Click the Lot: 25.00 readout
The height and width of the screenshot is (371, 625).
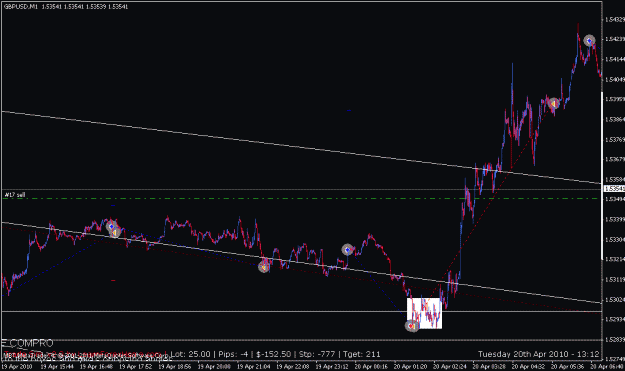point(190,354)
